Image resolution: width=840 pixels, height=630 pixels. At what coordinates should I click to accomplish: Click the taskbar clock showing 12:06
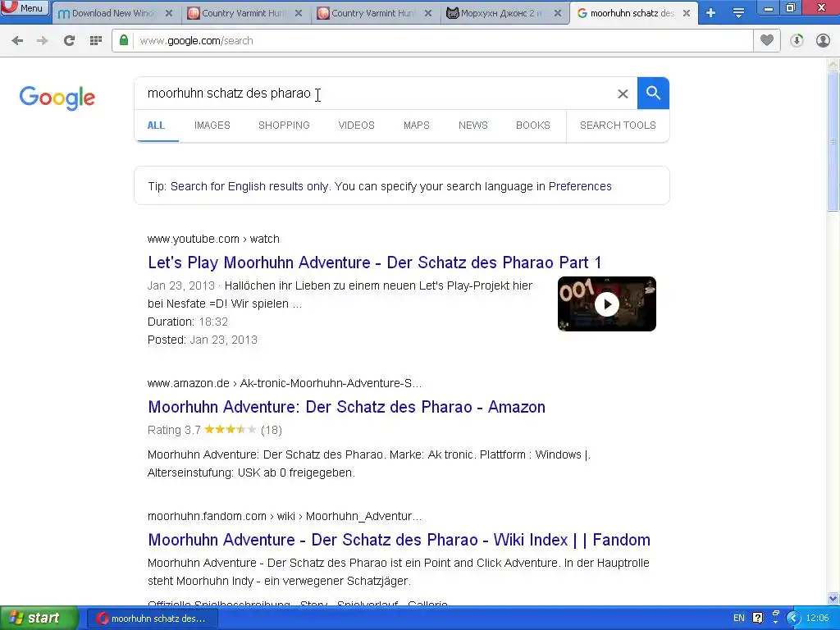coord(818,619)
